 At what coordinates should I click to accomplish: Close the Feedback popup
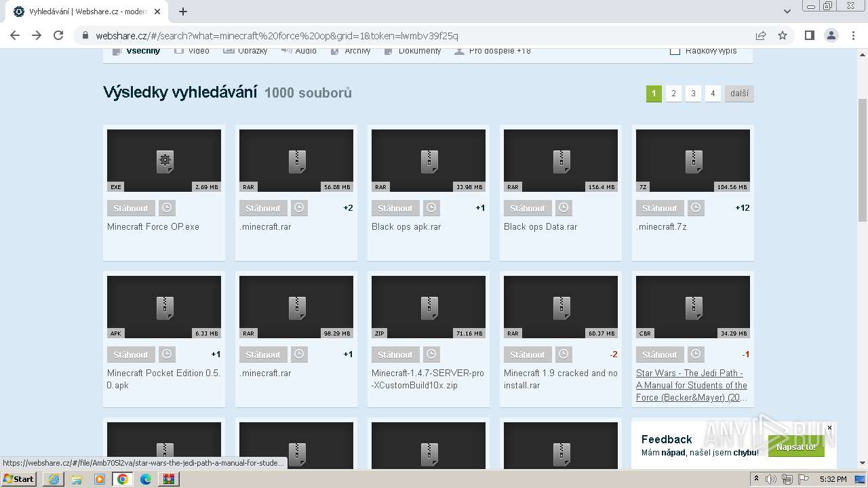pyautogui.click(x=829, y=428)
